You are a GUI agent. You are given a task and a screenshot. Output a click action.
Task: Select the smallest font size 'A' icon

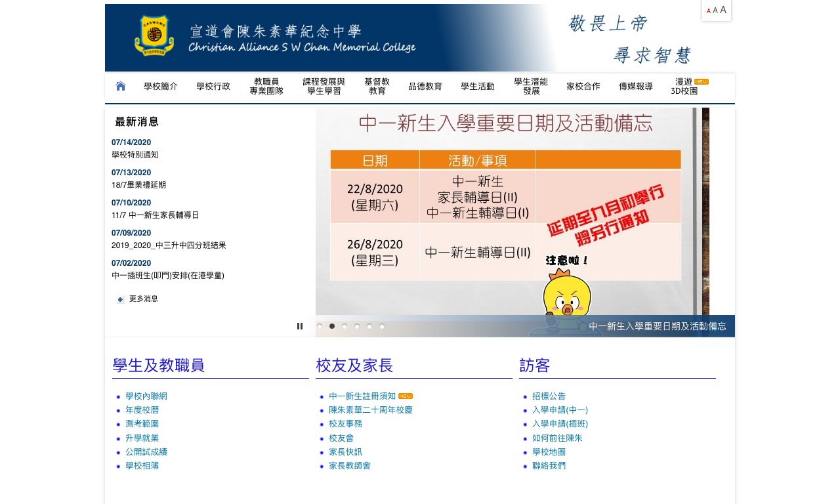pos(709,11)
